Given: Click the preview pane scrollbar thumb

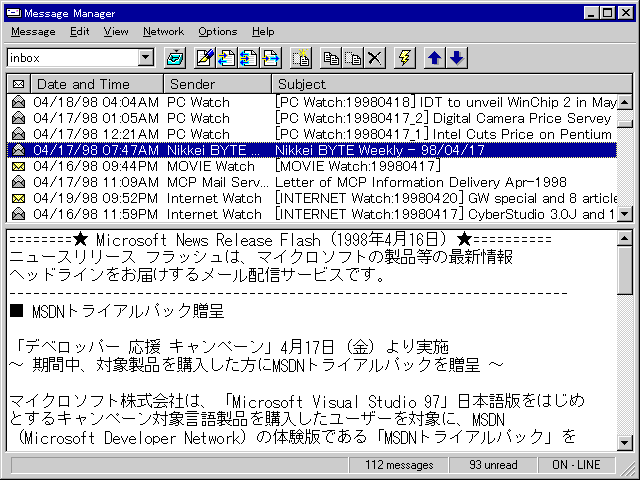Looking at the screenshot, I should [x=625, y=270].
